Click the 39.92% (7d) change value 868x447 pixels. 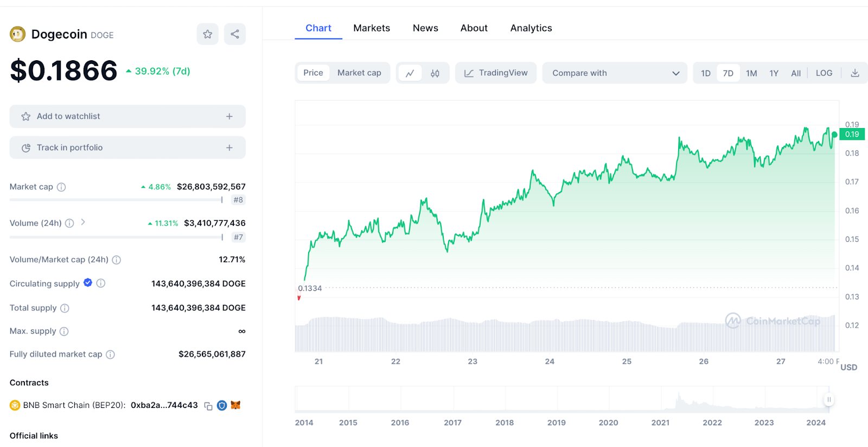[162, 71]
